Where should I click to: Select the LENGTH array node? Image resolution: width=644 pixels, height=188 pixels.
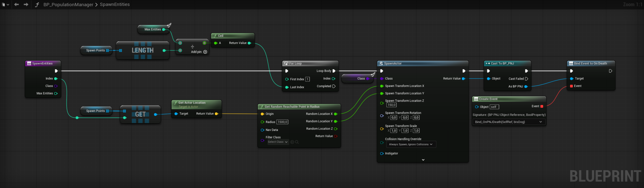143,51
